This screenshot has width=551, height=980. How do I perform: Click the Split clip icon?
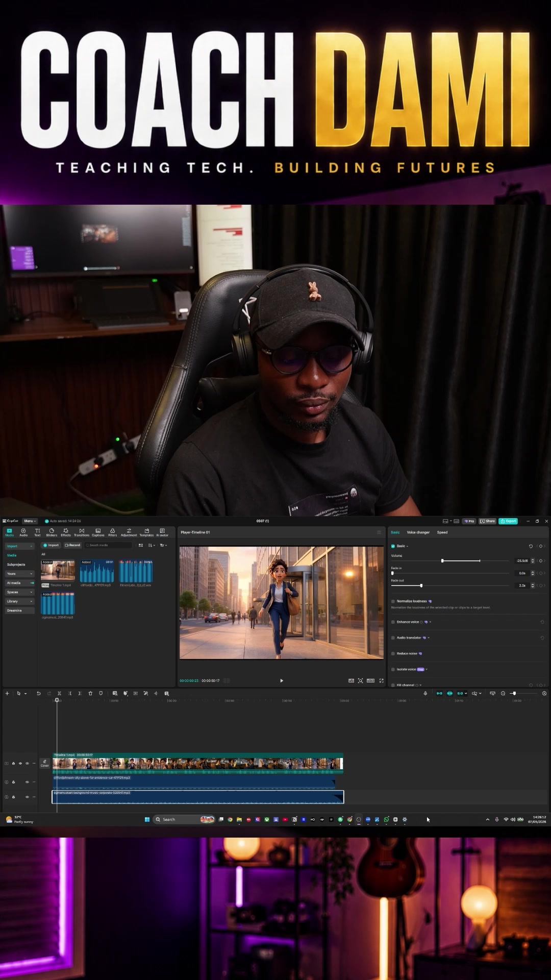[59, 693]
